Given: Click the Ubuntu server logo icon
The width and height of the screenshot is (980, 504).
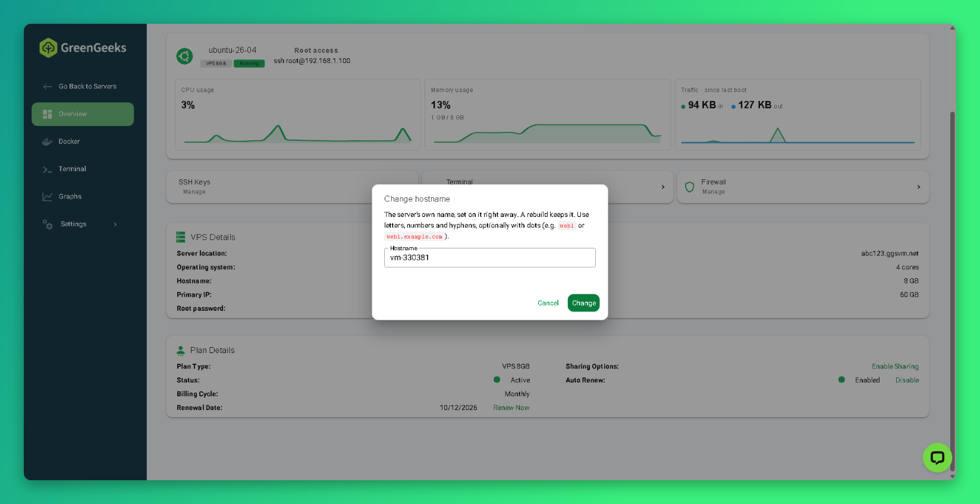Looking at the screenshot, I should coord(185,56).
